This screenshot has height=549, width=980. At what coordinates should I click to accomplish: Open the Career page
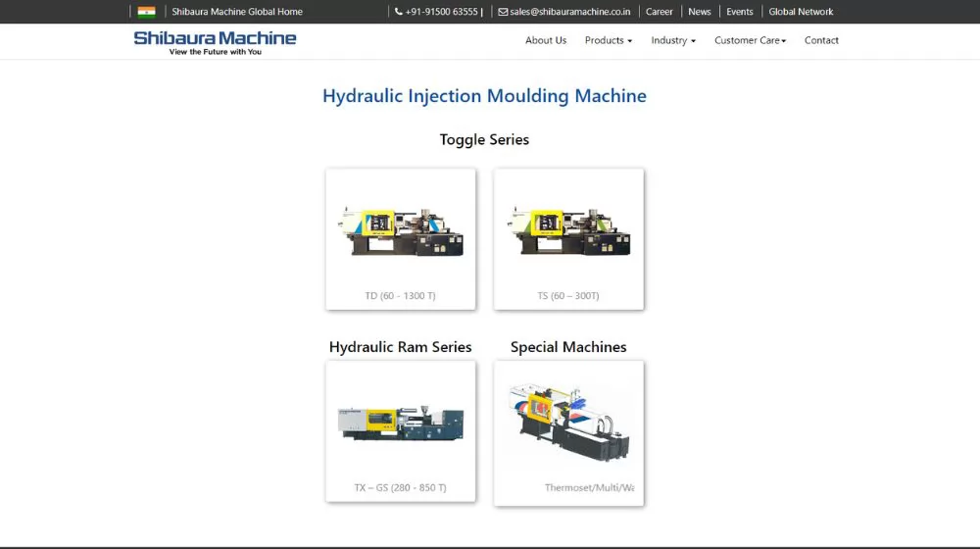[659, 11]
